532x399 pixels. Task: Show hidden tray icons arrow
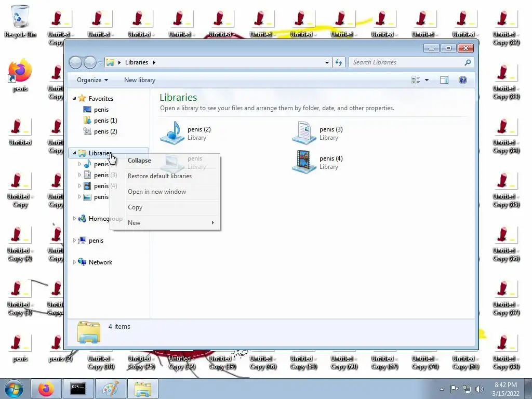(442, 389)
